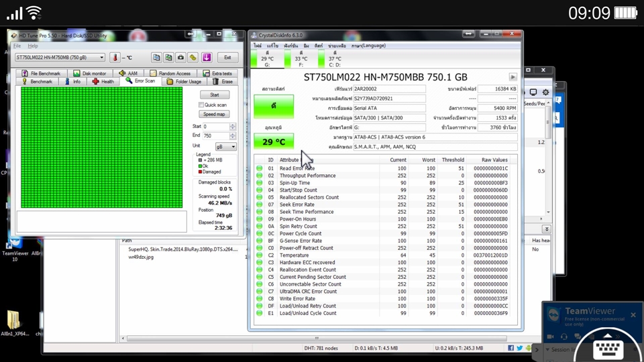Click next disk arrow beside ST750LM022 title

pyautogui.click(x=513, y=76)
